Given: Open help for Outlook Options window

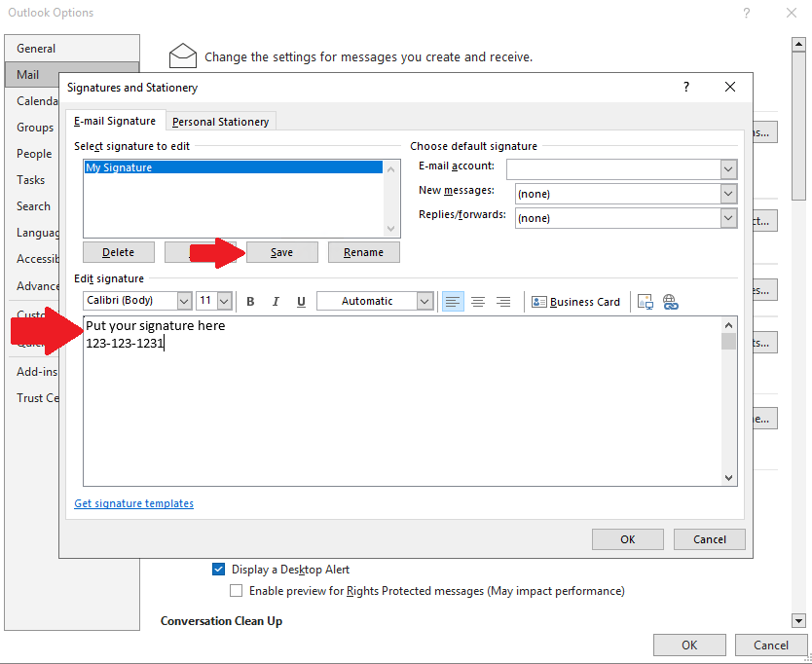Looking at the screenshot, I should tap(746, 13).
